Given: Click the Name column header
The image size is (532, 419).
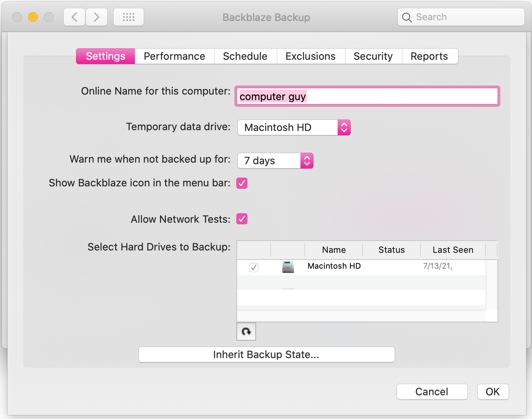Looking at the screenshot, I should click(334, 250).
